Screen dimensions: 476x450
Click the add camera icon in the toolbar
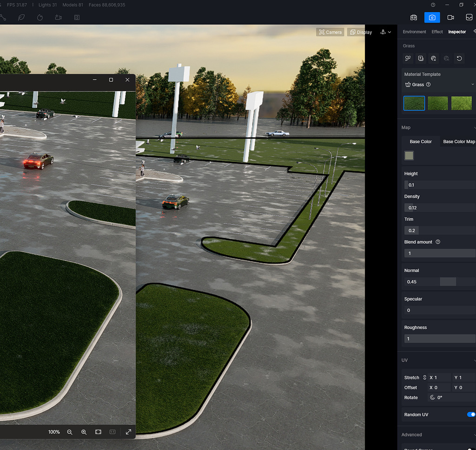[58, 17]
